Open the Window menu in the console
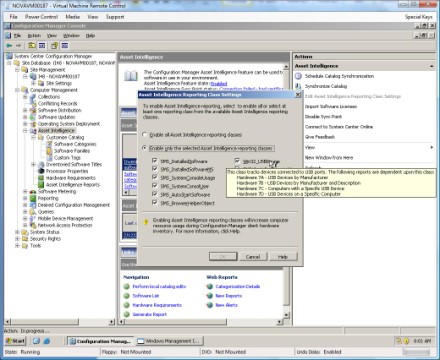Screen dimensions: 440x360 71,35
